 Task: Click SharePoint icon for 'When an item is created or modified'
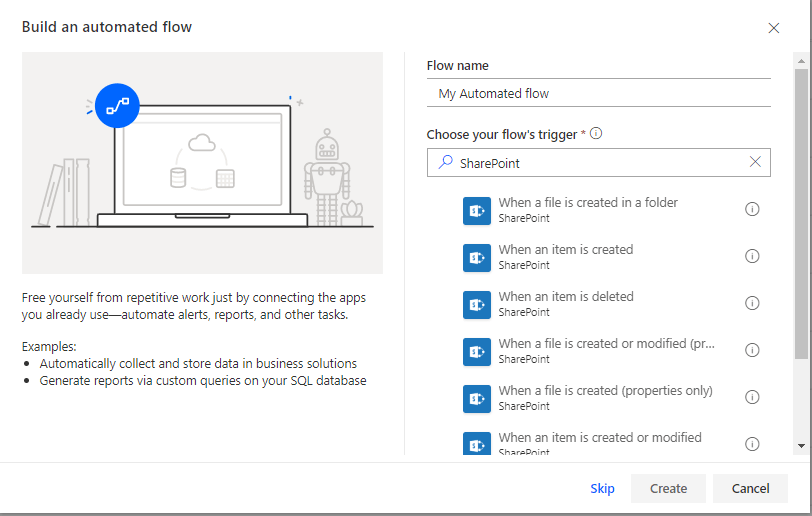476,443
